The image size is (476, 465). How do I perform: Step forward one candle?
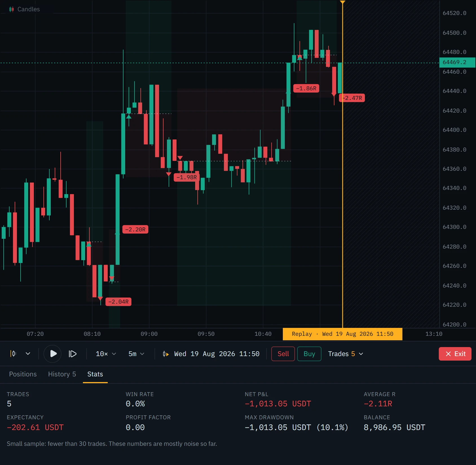click(x=72, y=354)
